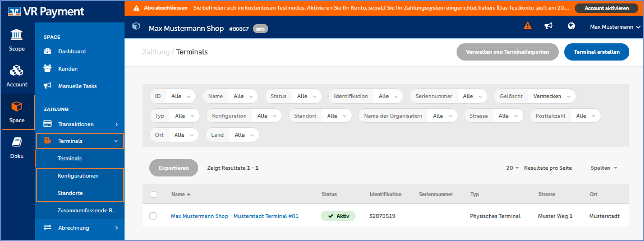Click the Manuelle Tasks megaphone icon
Image resolution: width=644 pixels, height=241 pixels.
coord(47,86)
